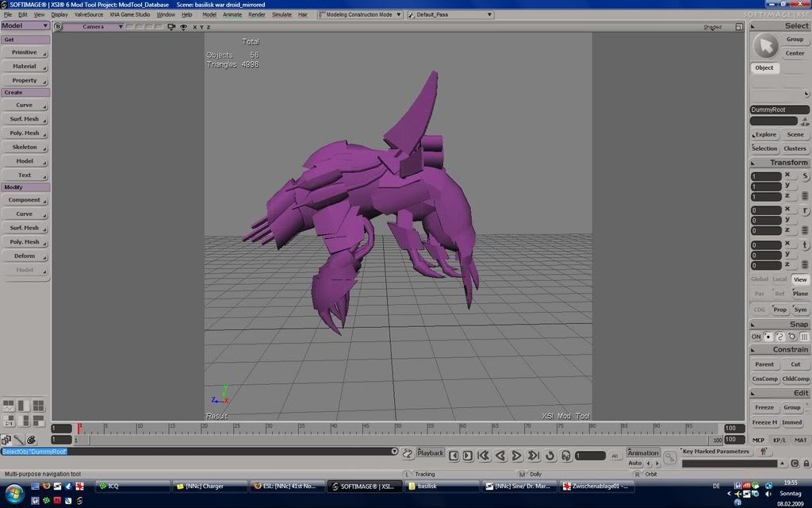This screenshot has width=812, height=508.
Task: Select the four-pane viewport layout icon
Action: click(38, 406)
